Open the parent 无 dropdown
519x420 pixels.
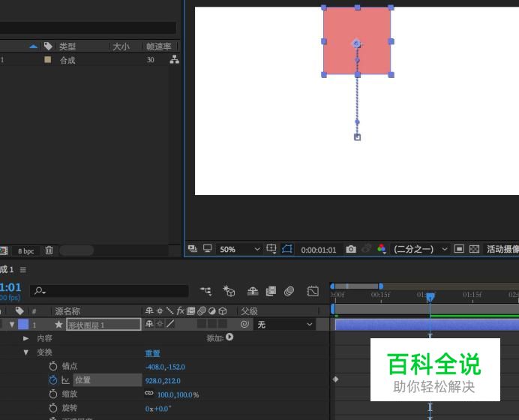click(x=285, y=324)
